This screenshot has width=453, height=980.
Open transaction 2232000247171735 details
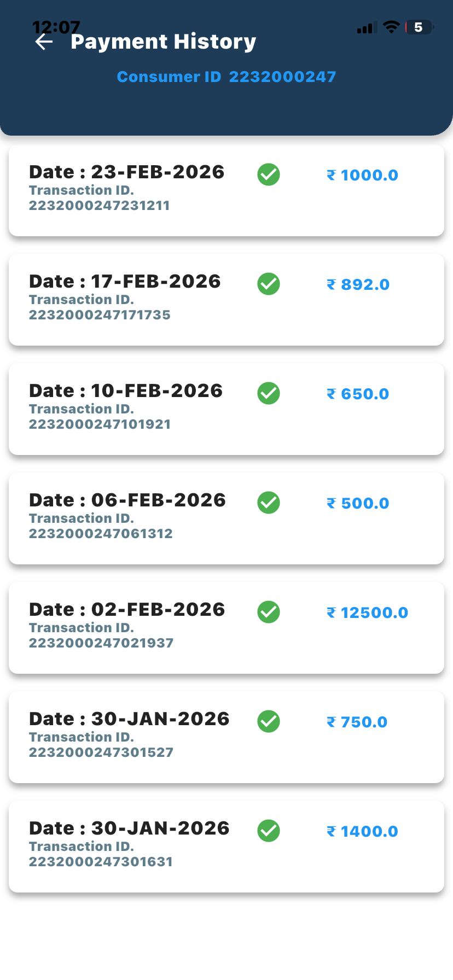click(x=100, y=314)
